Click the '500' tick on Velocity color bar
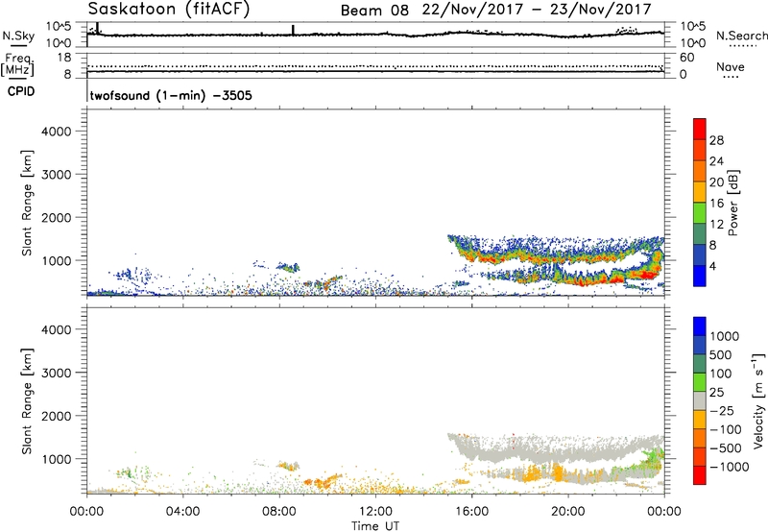The width and height of the screenshot is (768, 532). point(721,354)
